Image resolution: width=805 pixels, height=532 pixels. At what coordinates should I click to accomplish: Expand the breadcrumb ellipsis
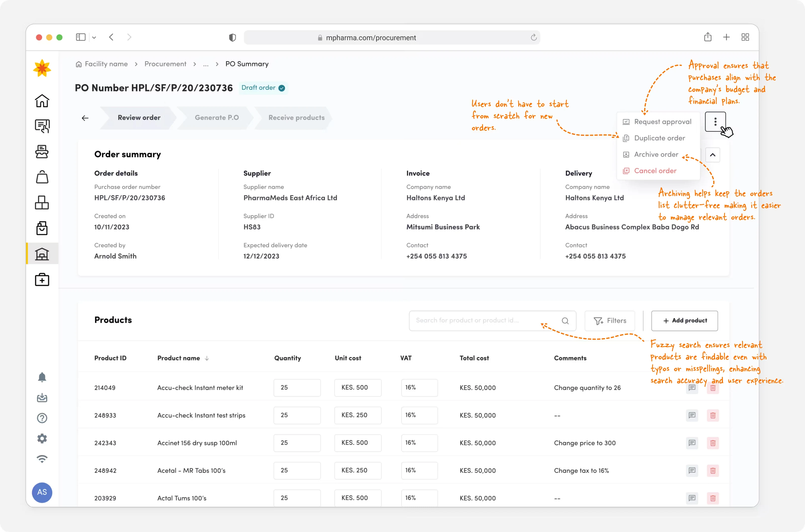[x=206, y=64]
